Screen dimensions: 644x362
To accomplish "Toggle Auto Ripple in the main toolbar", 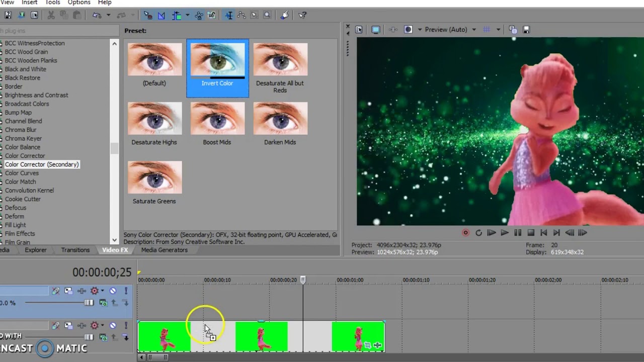I will pyautogui.click(x=177, y=15).
